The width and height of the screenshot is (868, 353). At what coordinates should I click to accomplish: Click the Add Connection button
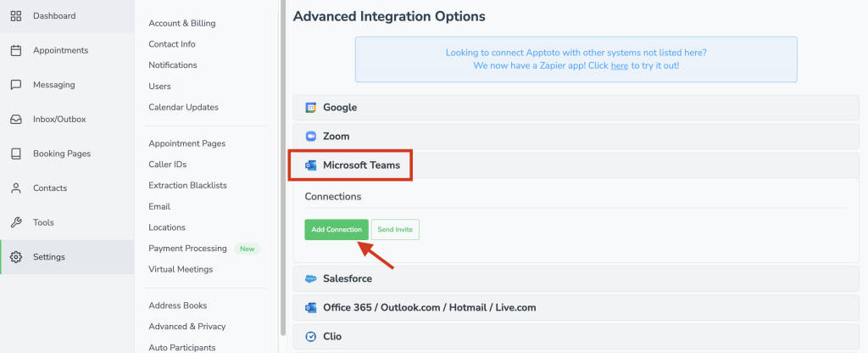337,229
